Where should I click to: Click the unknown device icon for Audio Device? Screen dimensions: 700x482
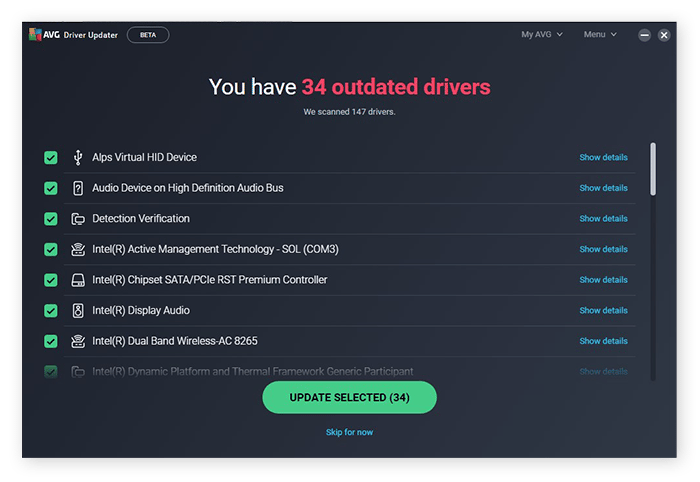[x=78, y=188]
